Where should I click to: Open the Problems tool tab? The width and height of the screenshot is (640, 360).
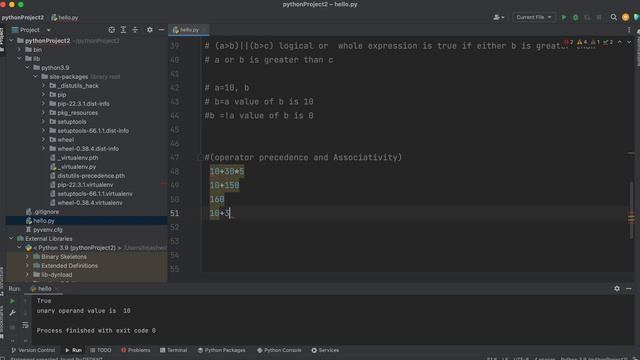136,350
